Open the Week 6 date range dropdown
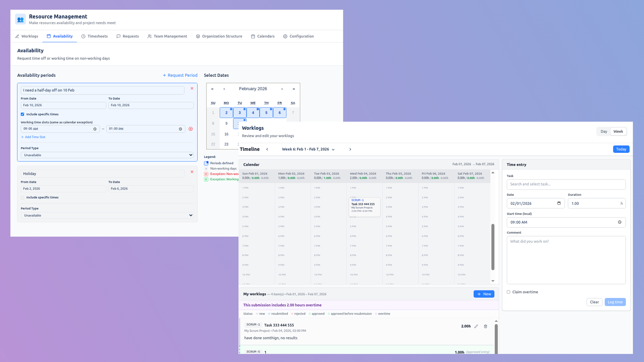Image resolution: width=644 pixels, height=362 pixels. tap(333, 149)
